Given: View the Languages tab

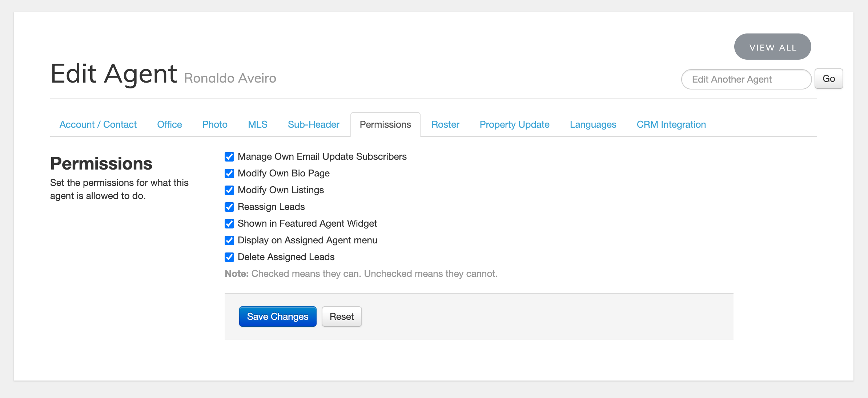Looking at the screenshot, I should click(593, 124).
